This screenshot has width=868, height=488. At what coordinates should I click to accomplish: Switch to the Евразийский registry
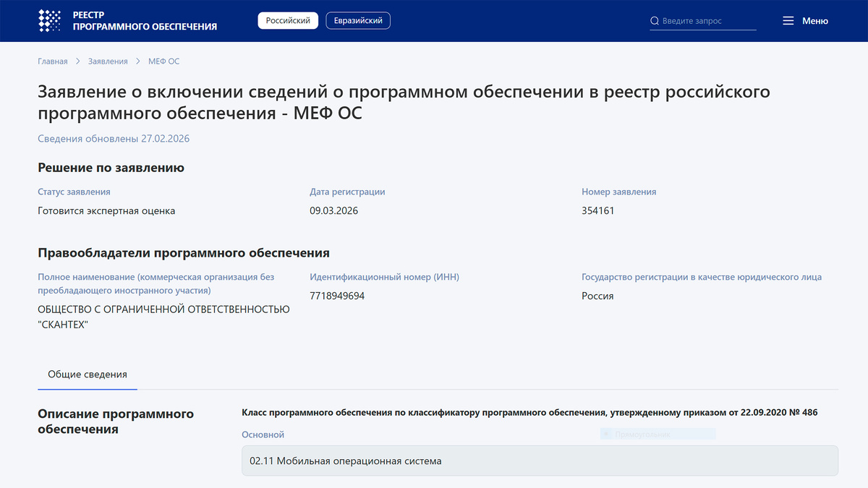coord(358,20)
